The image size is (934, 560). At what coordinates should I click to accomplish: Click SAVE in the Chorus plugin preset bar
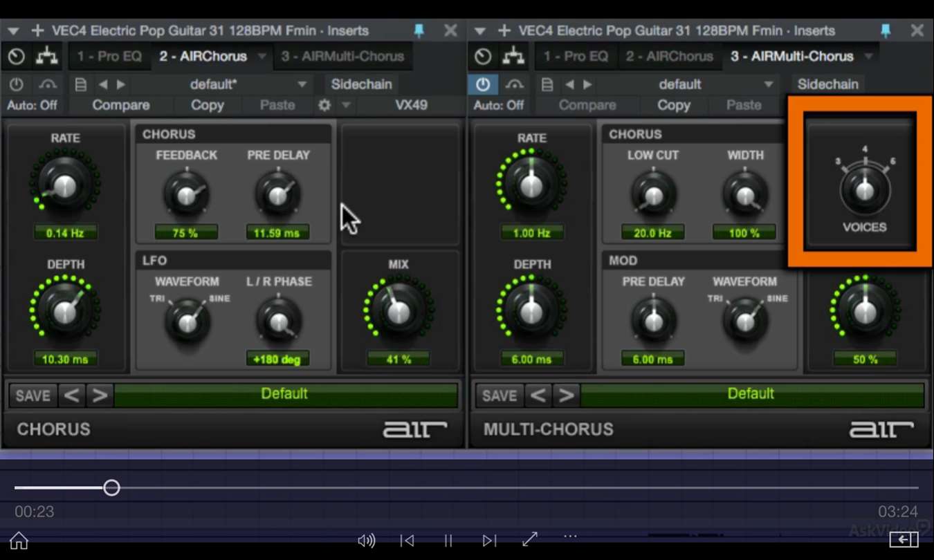(33, 395)
